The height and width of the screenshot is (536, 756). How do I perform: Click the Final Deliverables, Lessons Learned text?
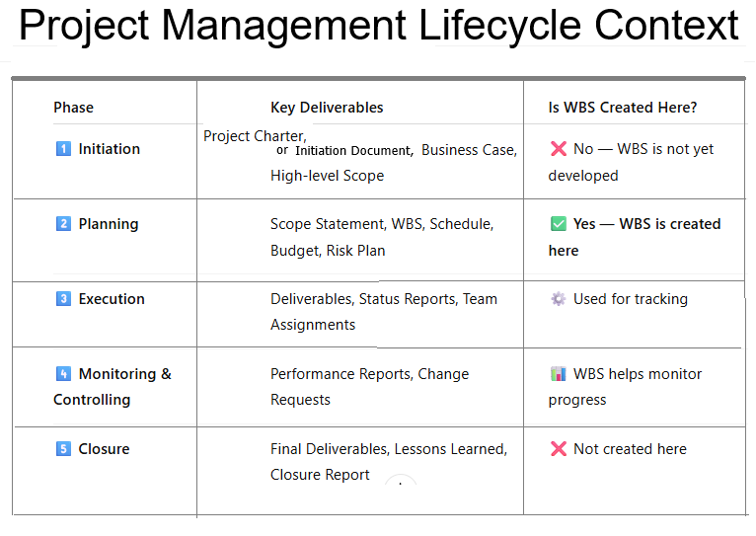[x=388, y=449]
